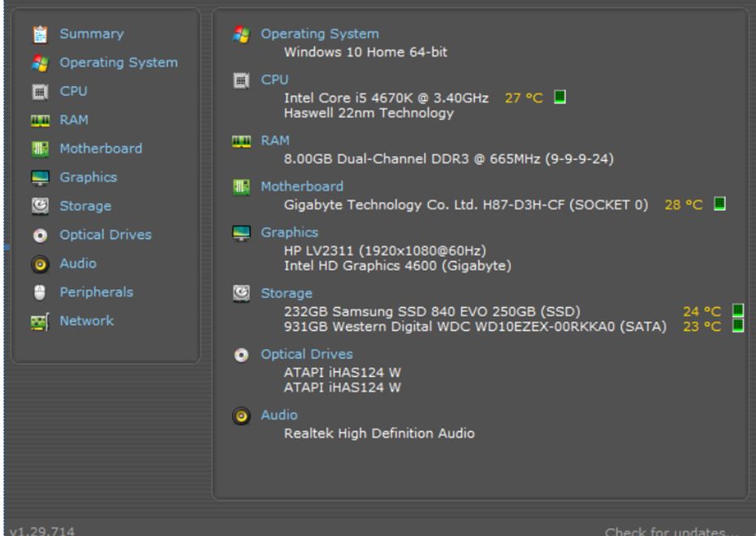756x536 pixels.
Task: Click RAM icon in main panel heading
Action: pos(241,141)
